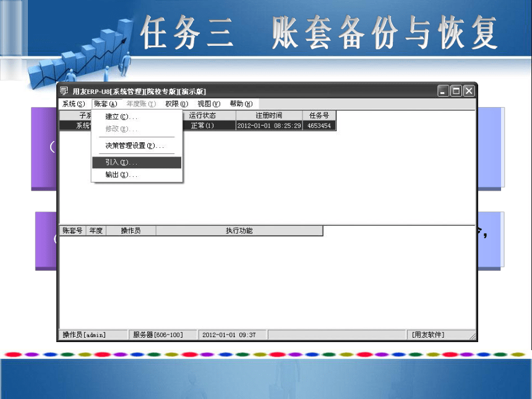Choose 建立(C)... from the 账套 menu
Screen dimensions: 532x399
tap(137, 117)
